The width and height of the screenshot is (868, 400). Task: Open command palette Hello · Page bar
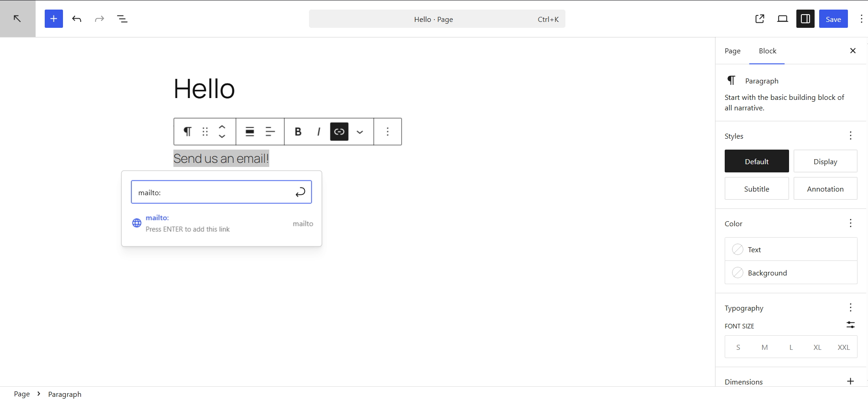point(437,19)
